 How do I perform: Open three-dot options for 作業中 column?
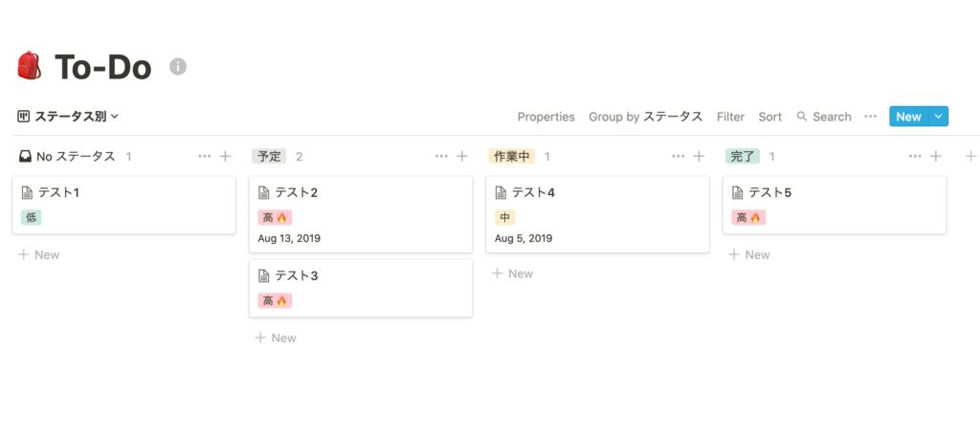pos(679,156)
